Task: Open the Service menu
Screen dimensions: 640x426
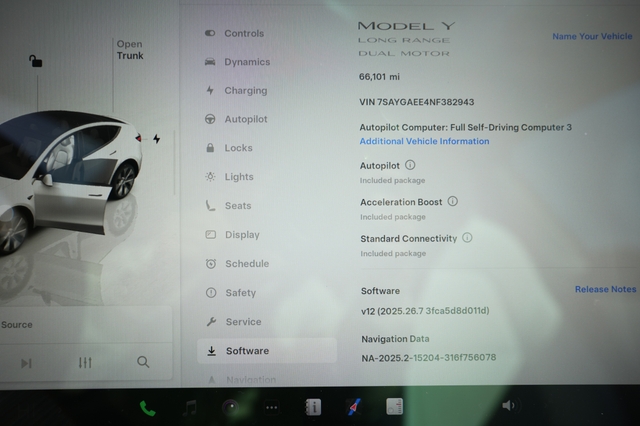Action: [233, 322]
